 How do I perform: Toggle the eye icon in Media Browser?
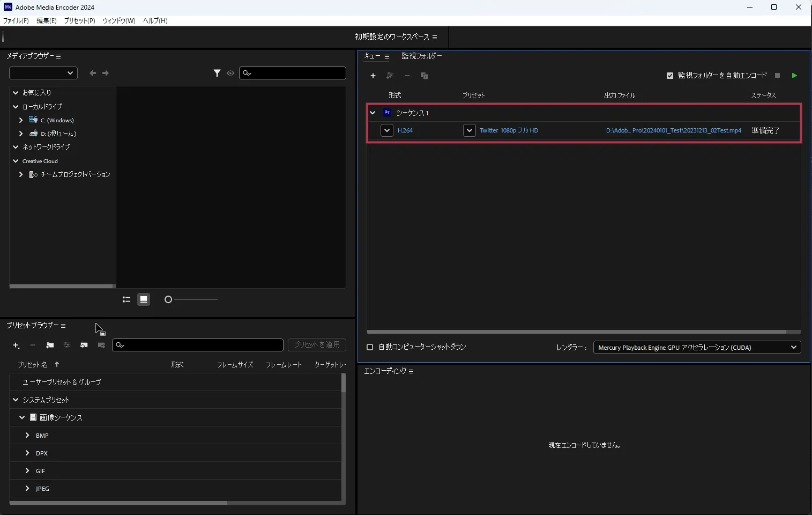230,73
